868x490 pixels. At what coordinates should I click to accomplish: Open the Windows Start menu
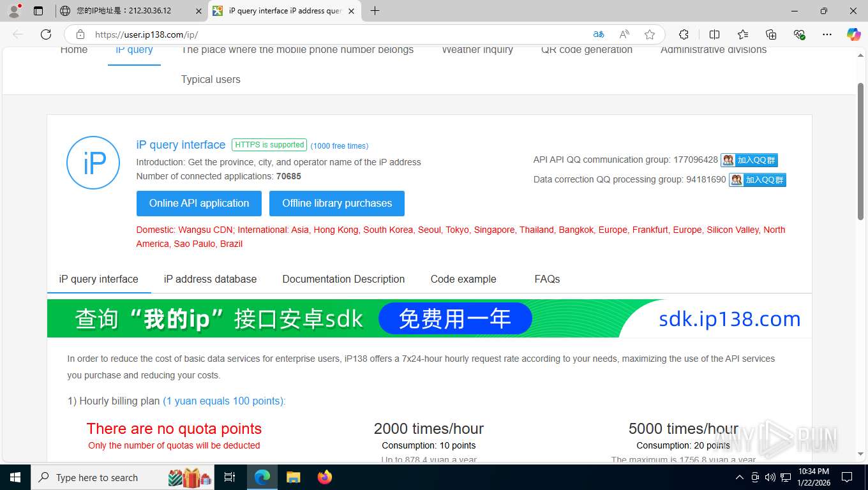[15, 477]
